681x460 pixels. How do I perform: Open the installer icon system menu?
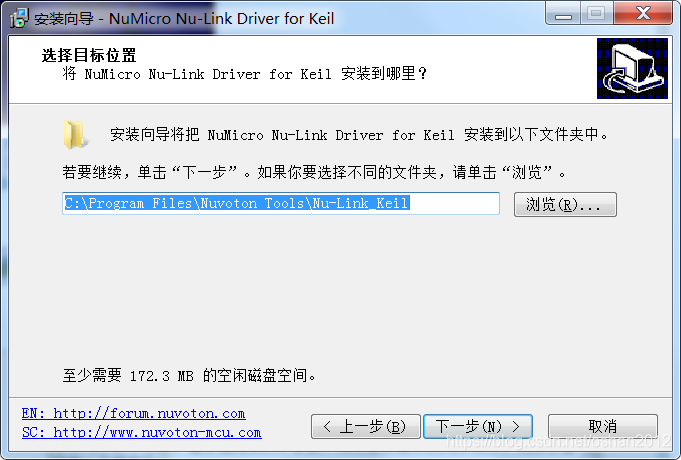click(x=19, y=18)
